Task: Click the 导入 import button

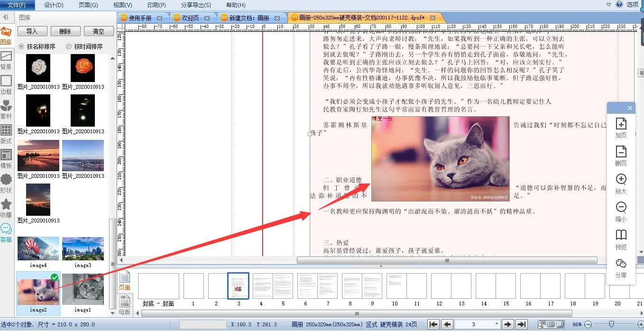Action: (x=32, y=31)
